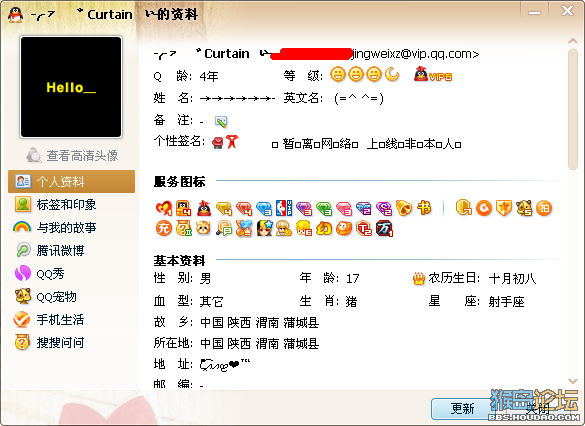The height and width of the screenshot is (426, 585).
Task: Click the red double-heart service icon
Action: 164,208
